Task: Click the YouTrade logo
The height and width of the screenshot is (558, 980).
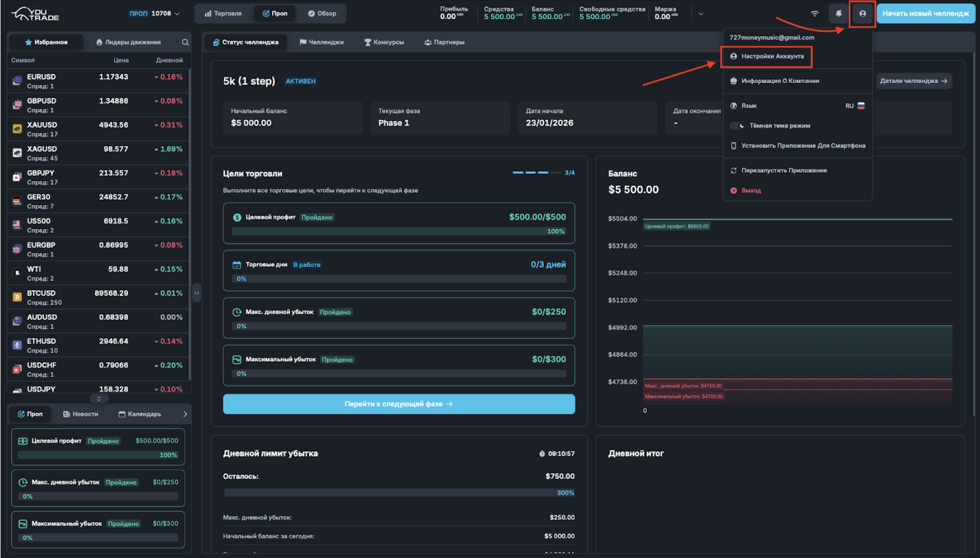Action: pos(36,14)
